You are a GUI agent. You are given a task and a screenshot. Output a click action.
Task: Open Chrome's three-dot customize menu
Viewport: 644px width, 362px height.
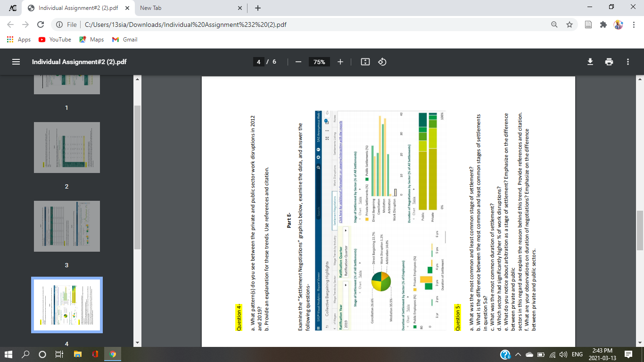pyautogui.click(x=634, y=24)
